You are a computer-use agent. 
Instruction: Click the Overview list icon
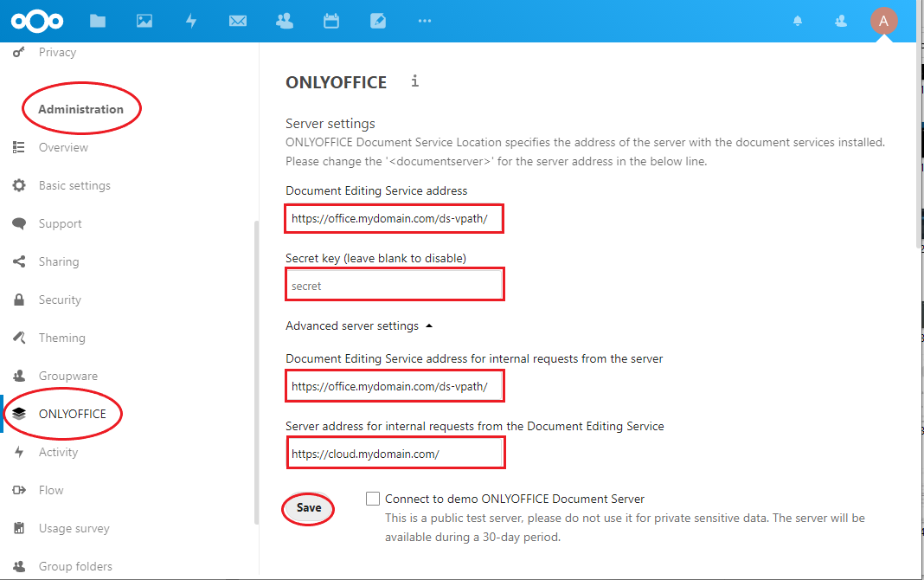pyautogui.click(x=19, y=147)
